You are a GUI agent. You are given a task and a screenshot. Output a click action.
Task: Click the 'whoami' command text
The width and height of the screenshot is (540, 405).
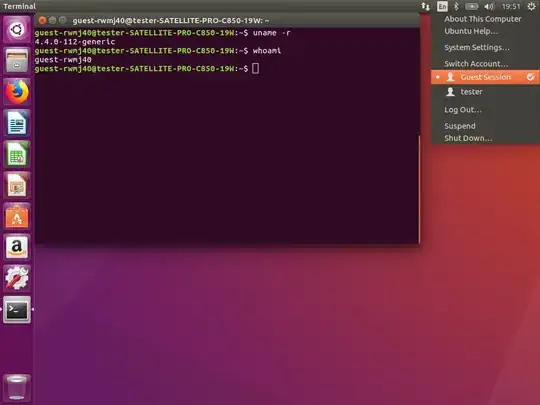(x=267, y=51)
